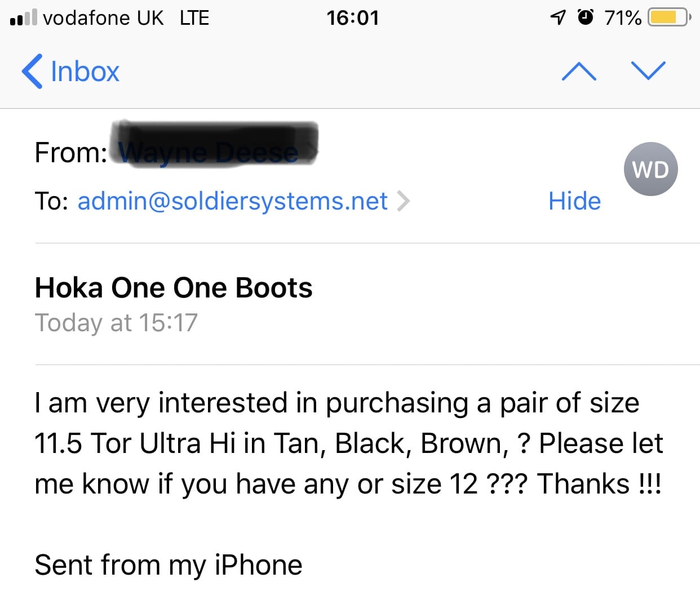Tap the From label

click(71, 152)
